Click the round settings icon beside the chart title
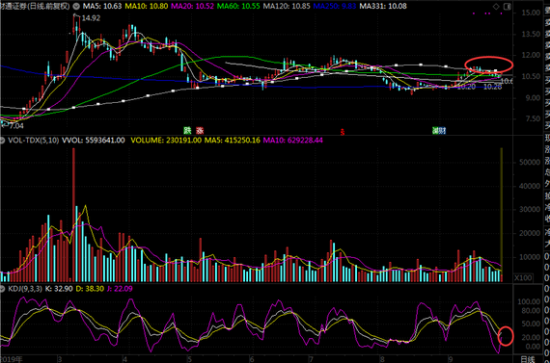 click(77, 6)
